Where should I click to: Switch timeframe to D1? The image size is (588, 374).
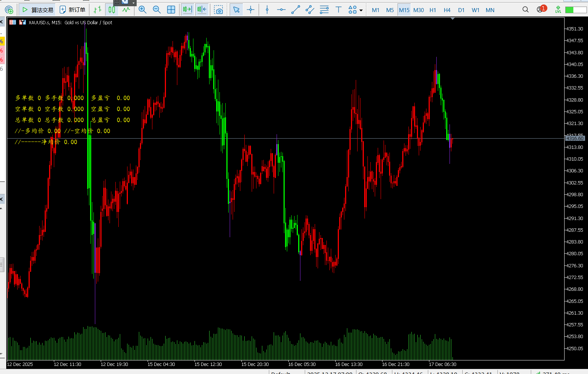click(x=461, y=10)
